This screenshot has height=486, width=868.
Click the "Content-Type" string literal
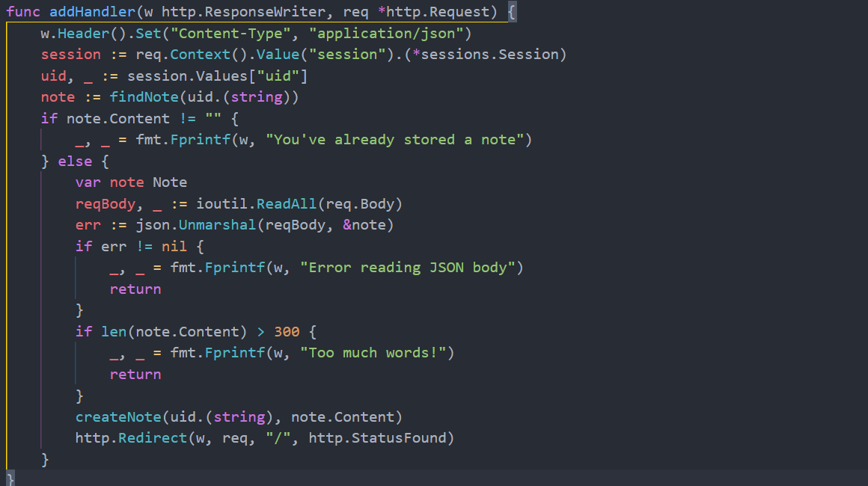pos(230,33)
